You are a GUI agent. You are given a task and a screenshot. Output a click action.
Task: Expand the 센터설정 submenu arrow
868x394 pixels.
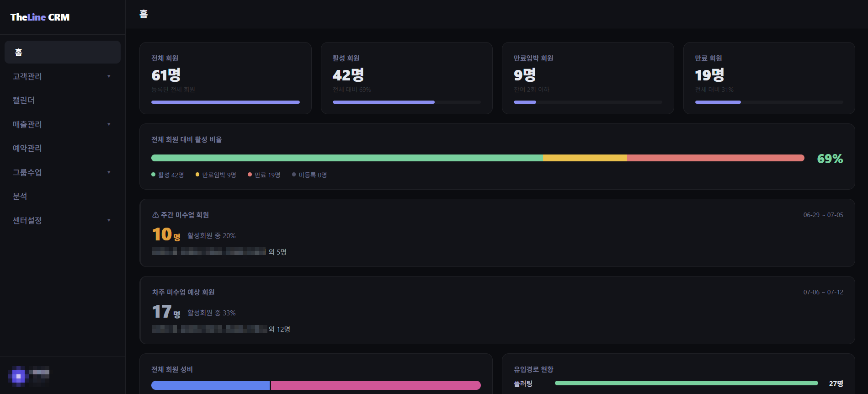[109, 220]
